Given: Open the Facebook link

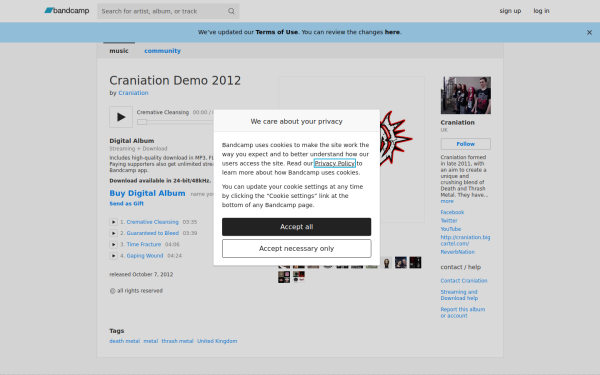Looking at the screenshot, I should [452, 212].
